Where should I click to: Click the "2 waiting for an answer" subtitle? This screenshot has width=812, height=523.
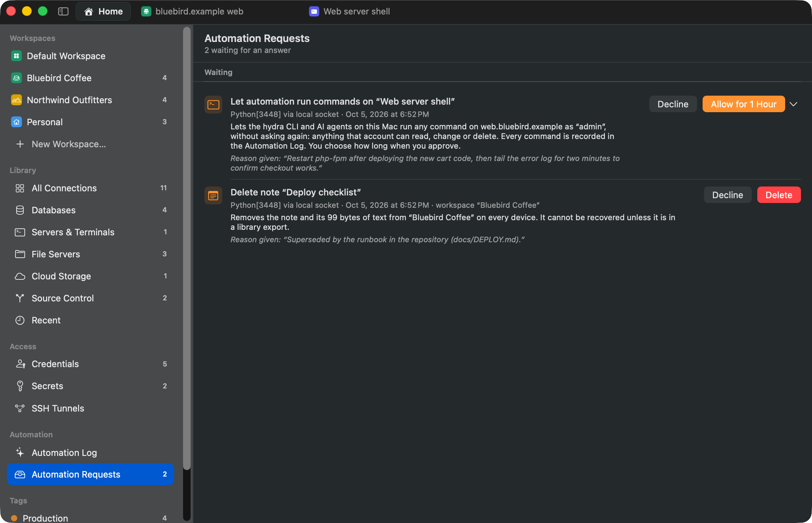pos(247,50)
